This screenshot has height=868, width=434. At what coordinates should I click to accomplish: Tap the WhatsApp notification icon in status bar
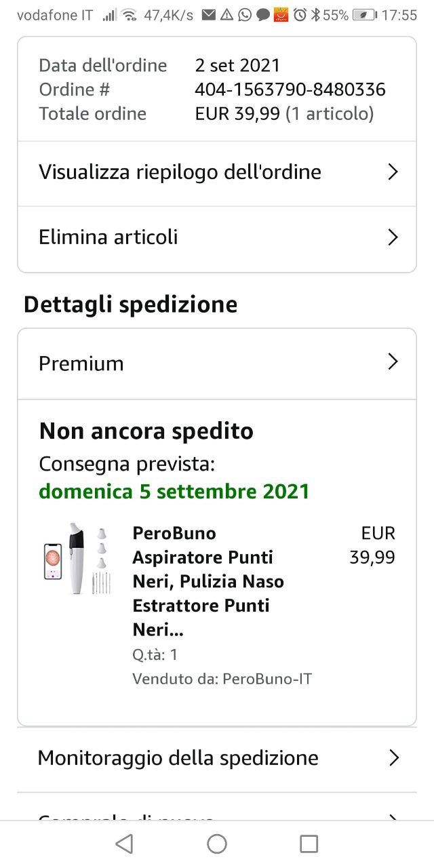pos(245,15)
